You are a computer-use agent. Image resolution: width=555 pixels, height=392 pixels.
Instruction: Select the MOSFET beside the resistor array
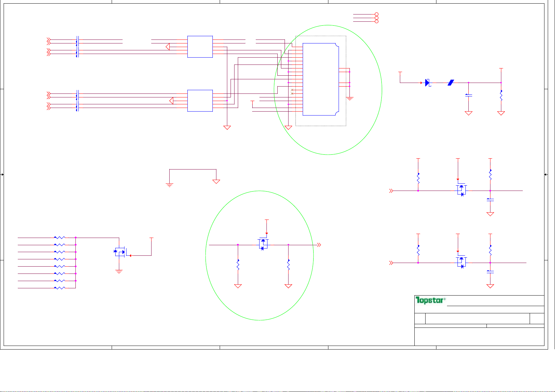click(x=120, y=252)
